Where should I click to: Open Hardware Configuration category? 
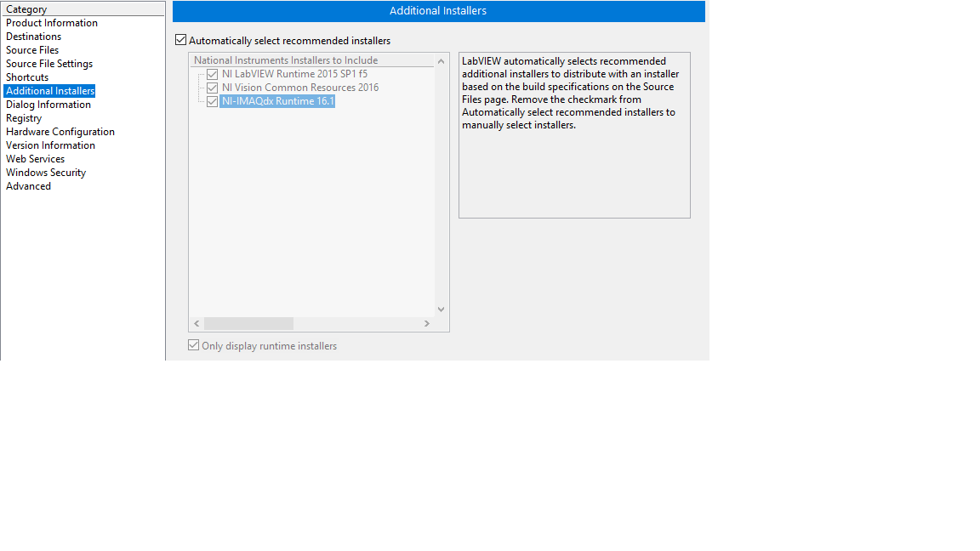pyautogui.click(x=60, y=132)
